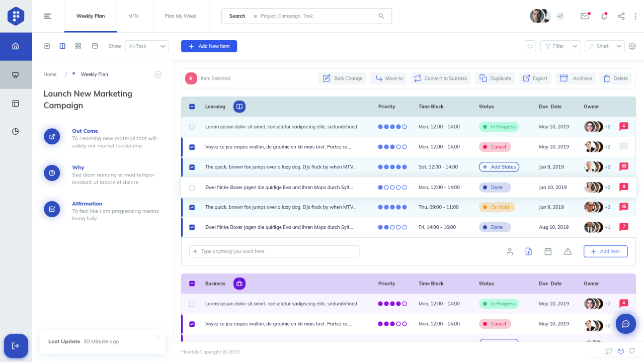Open the Short sorting dropdown
Viewport: 644px width, 362px height.
click(604, 46)
